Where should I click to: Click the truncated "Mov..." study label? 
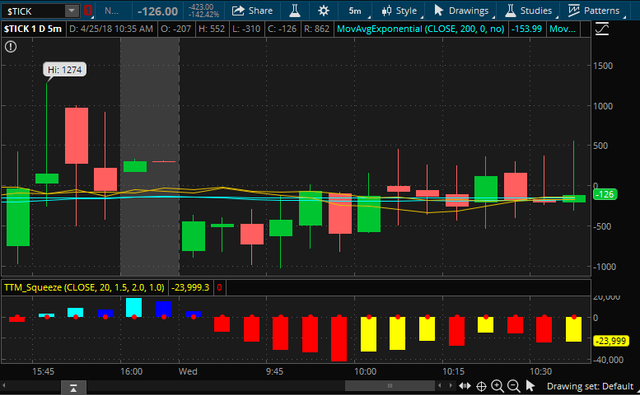(x=562, y=29)
